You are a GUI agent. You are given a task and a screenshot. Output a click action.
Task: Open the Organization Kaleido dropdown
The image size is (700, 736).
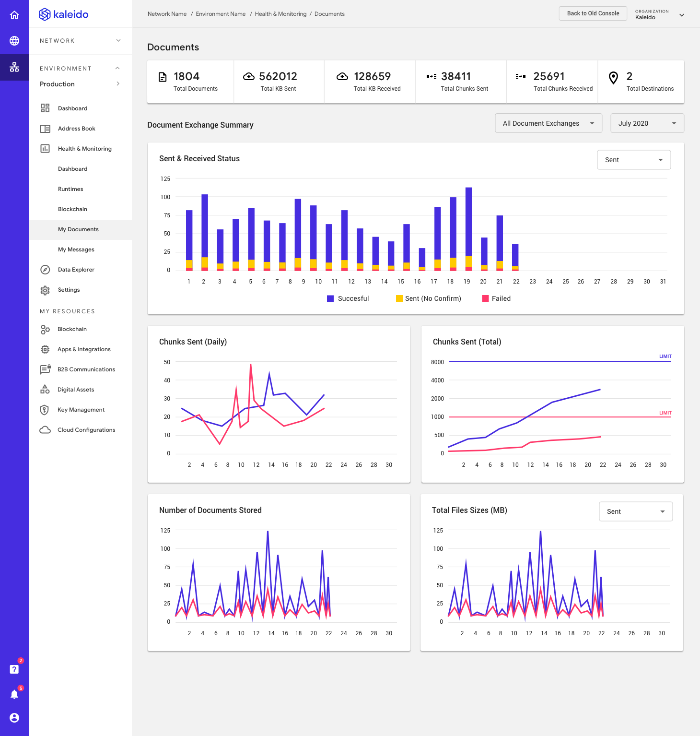tap(660, 14)
